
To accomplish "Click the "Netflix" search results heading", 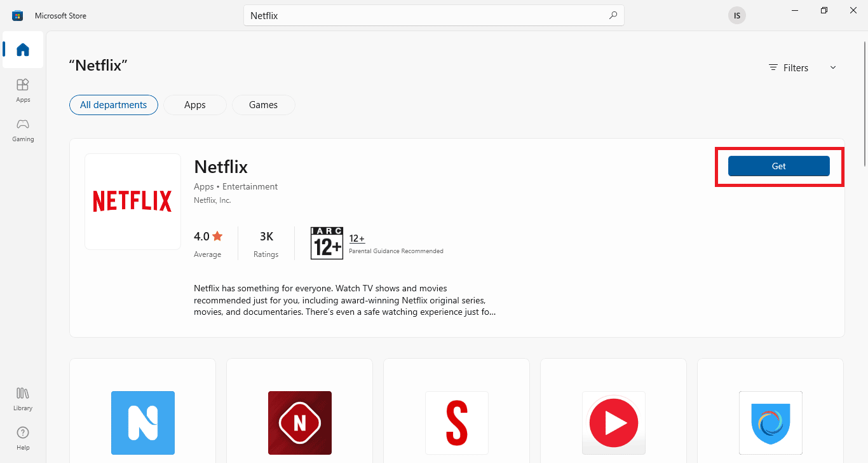I will pos(98,65).
